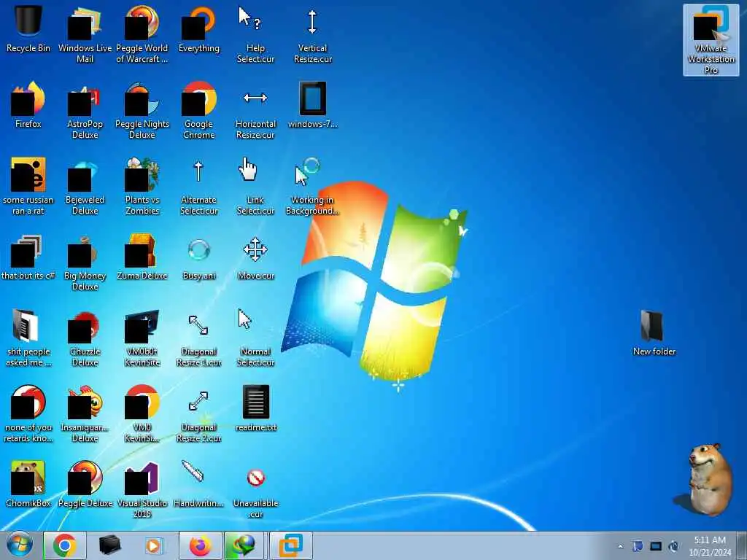Click the Action Center flag tray icon
This screenshot has height=560, width=747.
point(638,546)
